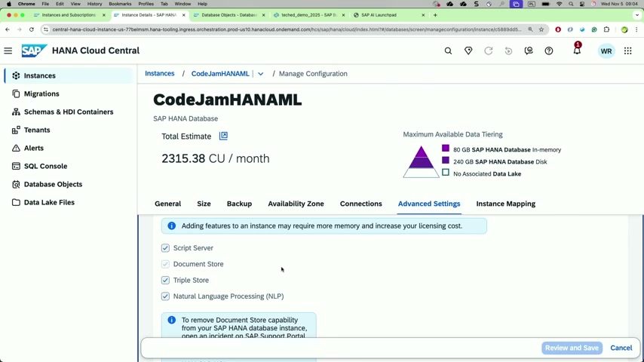
Task: Open notifications bell with badge
Action: pos(577,49)
